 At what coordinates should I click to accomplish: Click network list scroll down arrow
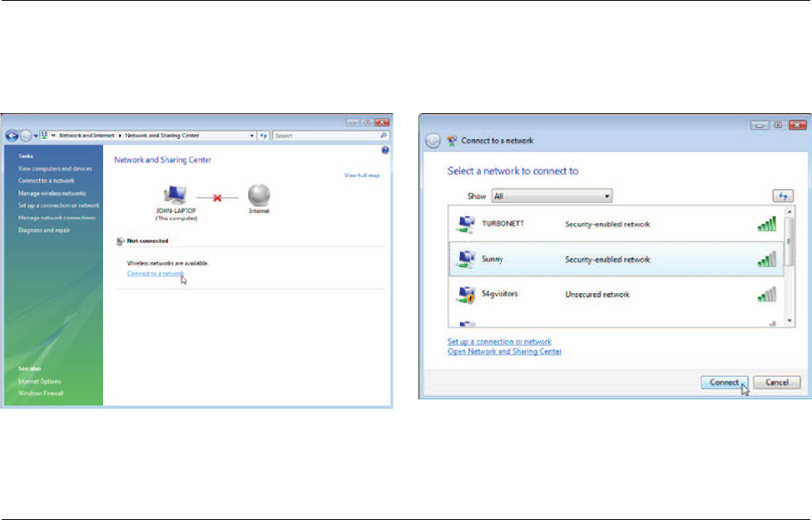click(790, 321)
